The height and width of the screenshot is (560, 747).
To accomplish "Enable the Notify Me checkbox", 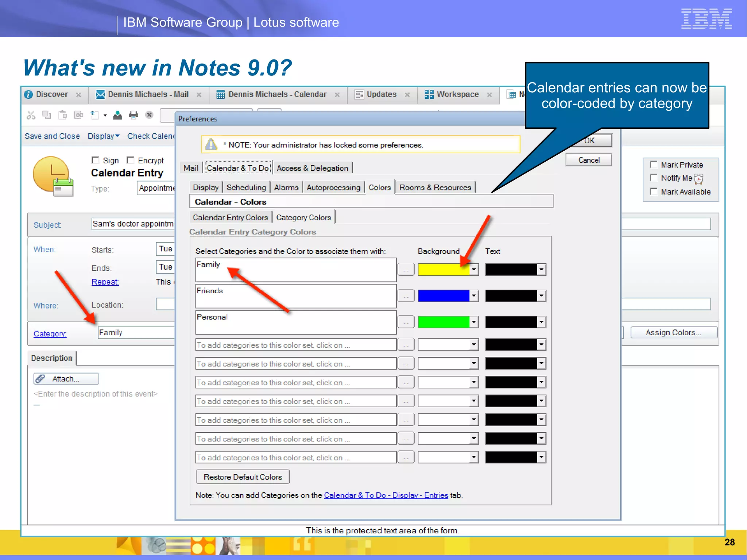I will click(654, 178).
